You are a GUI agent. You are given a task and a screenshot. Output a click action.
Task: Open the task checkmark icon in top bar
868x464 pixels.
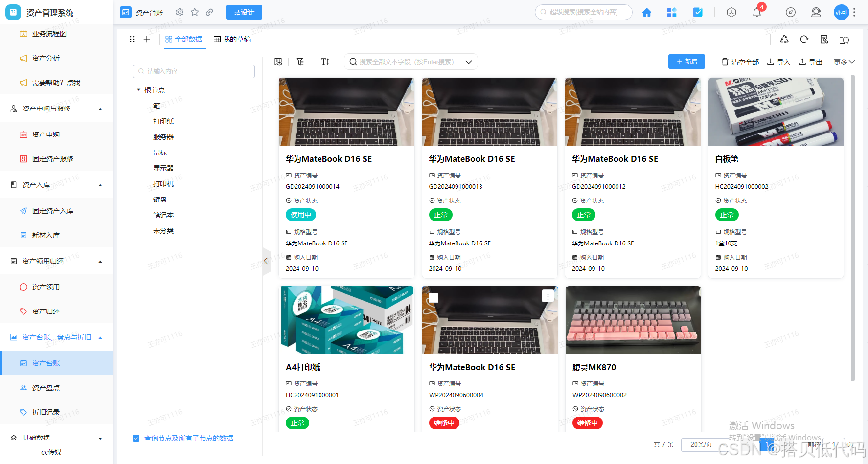coord(698,12)
